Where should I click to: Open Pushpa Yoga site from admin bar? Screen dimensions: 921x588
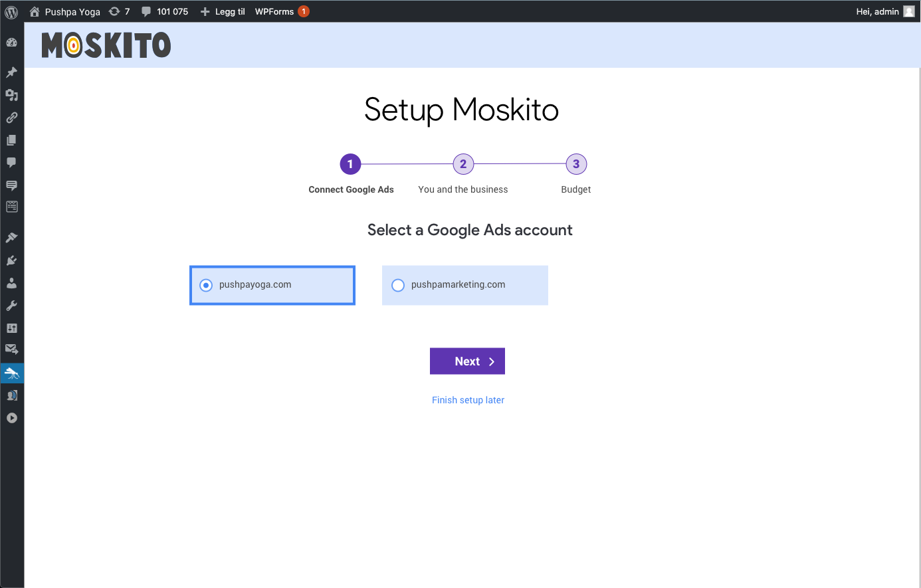(64, 11)
